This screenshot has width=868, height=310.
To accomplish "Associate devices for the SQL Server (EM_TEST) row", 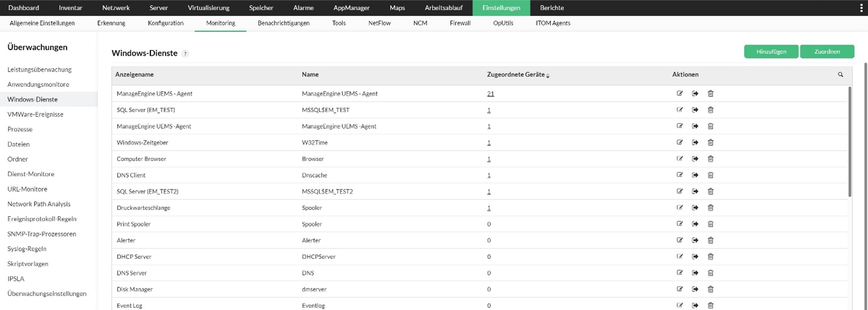I will coord(695,110).
